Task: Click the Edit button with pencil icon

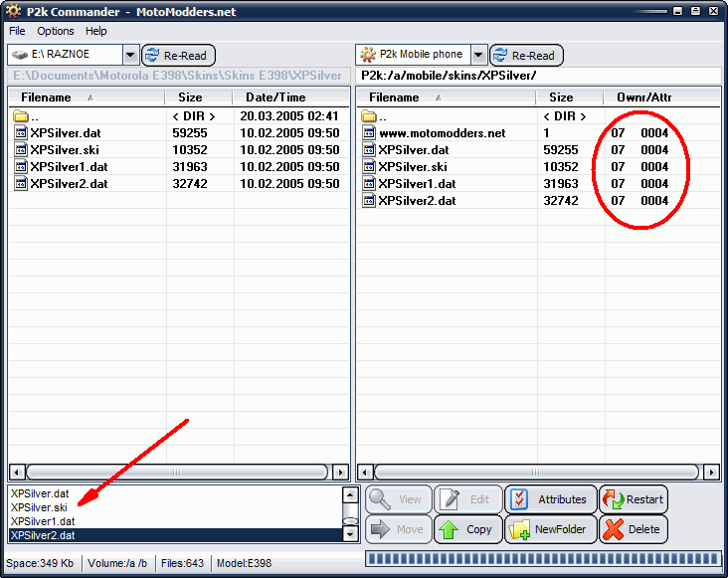Action: [x=468, y=499]
